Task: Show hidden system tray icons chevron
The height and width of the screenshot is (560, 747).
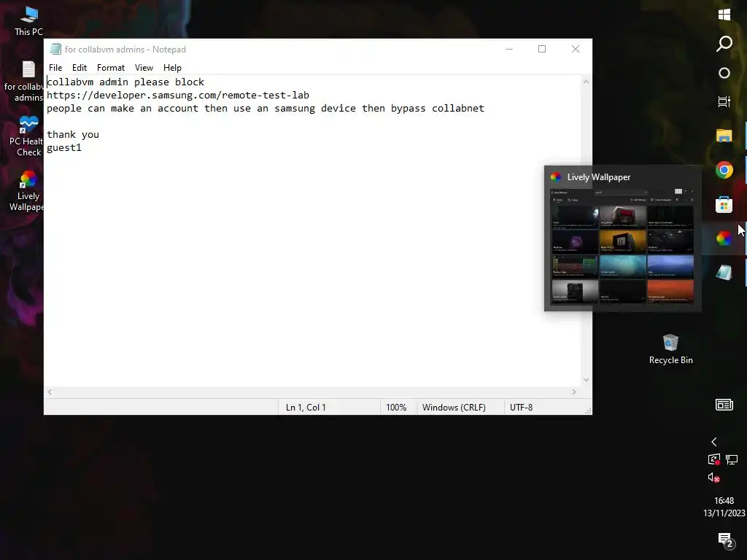Action: (714, 442)
